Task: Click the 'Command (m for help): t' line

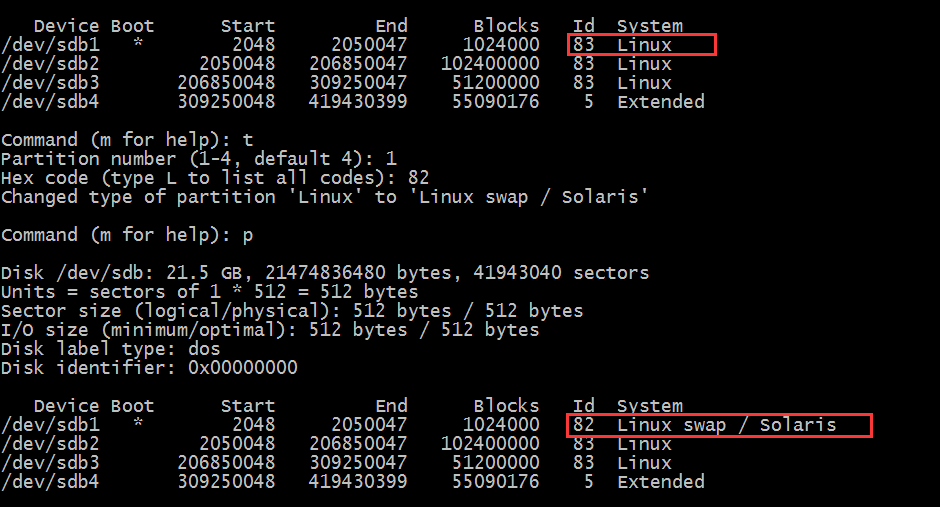Action: click(127, 140)
